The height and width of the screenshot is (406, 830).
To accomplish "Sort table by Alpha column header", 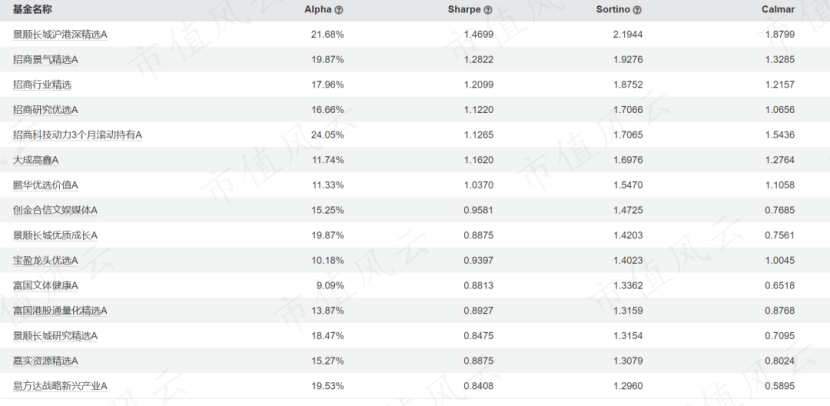I will pos(318,10).
